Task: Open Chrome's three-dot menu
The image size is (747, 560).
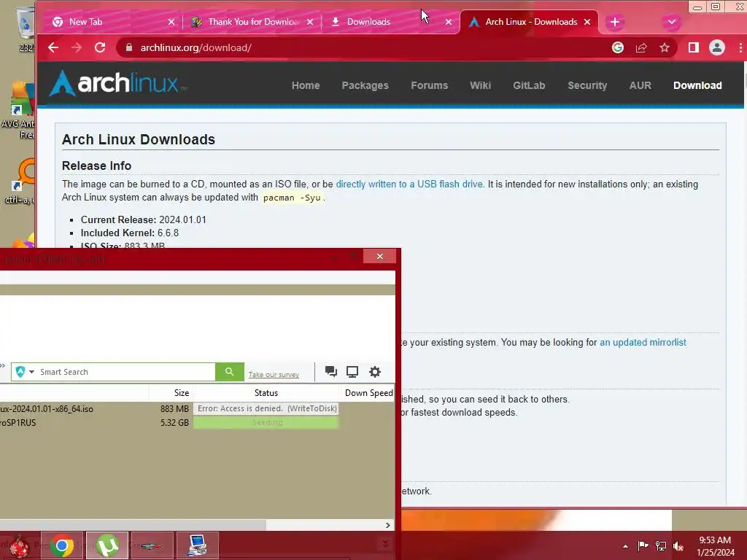Action: (x=740, y=47)
